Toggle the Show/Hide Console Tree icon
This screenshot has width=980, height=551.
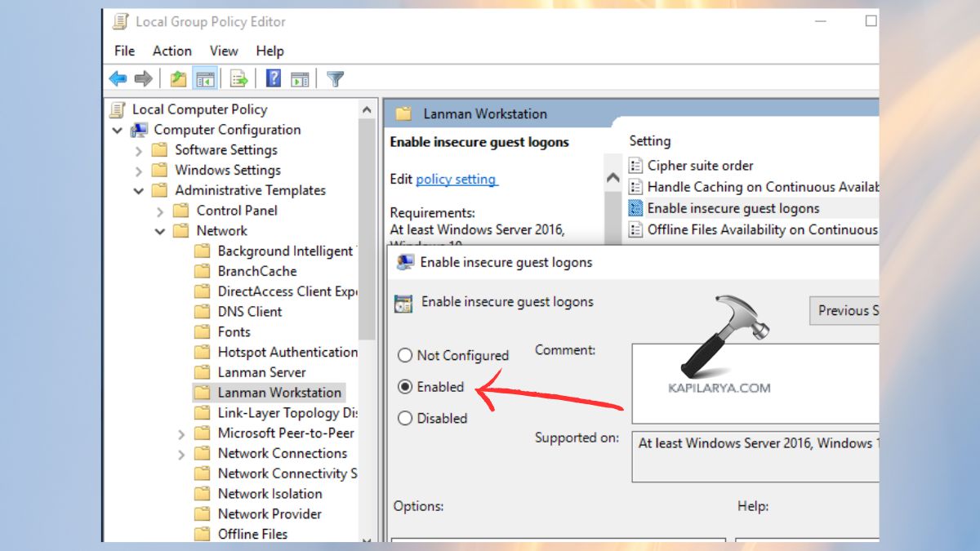point(206,78)
